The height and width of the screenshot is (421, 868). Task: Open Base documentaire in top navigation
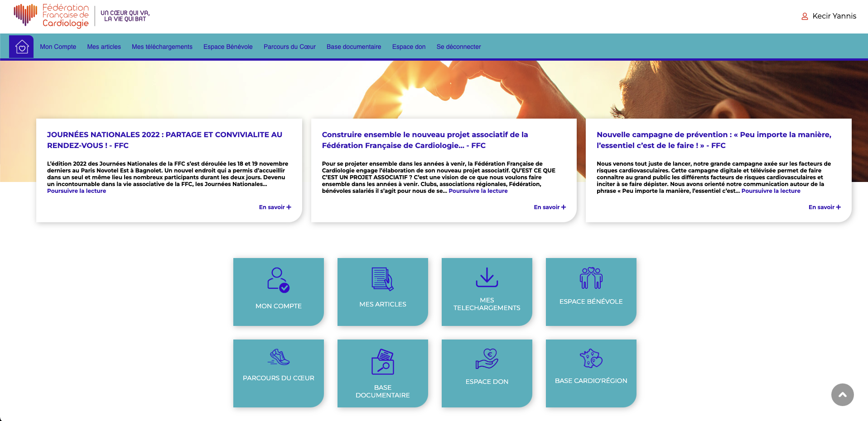tap(354, 47)
